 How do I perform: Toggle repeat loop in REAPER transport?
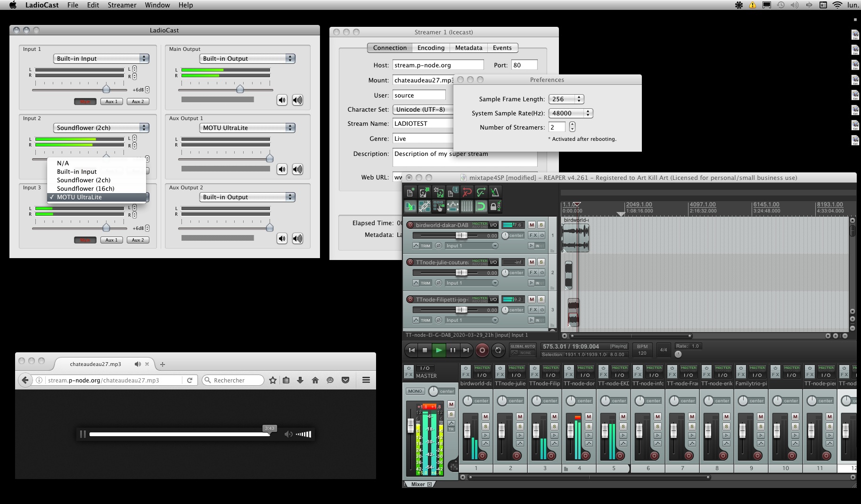pyautogui.click(x=498, y=350)
